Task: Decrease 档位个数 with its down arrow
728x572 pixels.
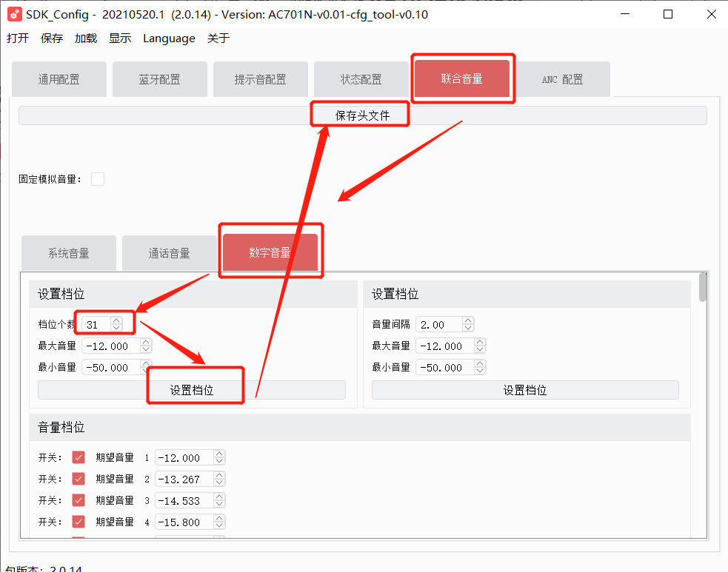Action: (x=116, y=328)
